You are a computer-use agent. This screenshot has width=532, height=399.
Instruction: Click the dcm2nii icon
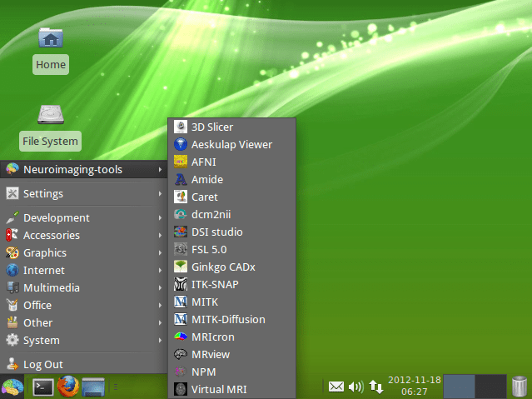click(181, 214)
